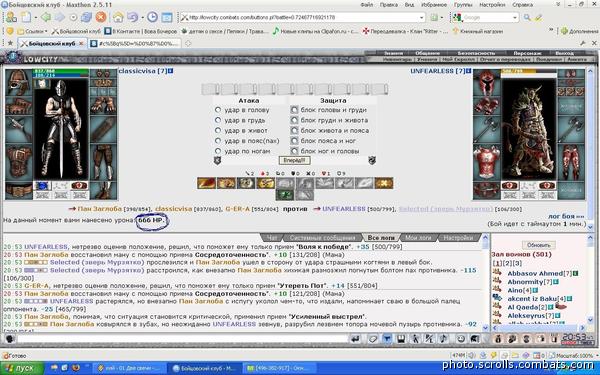This screenshot has height=375, width=600.
Task: Open classicvisa character info icon
Action: point(170,71)
